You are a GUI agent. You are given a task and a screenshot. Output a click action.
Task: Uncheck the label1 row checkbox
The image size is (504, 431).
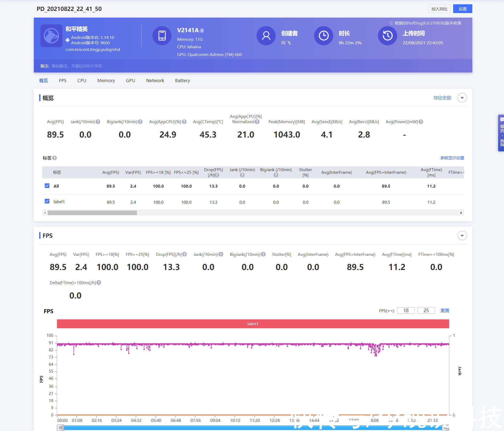coord(47,201)
